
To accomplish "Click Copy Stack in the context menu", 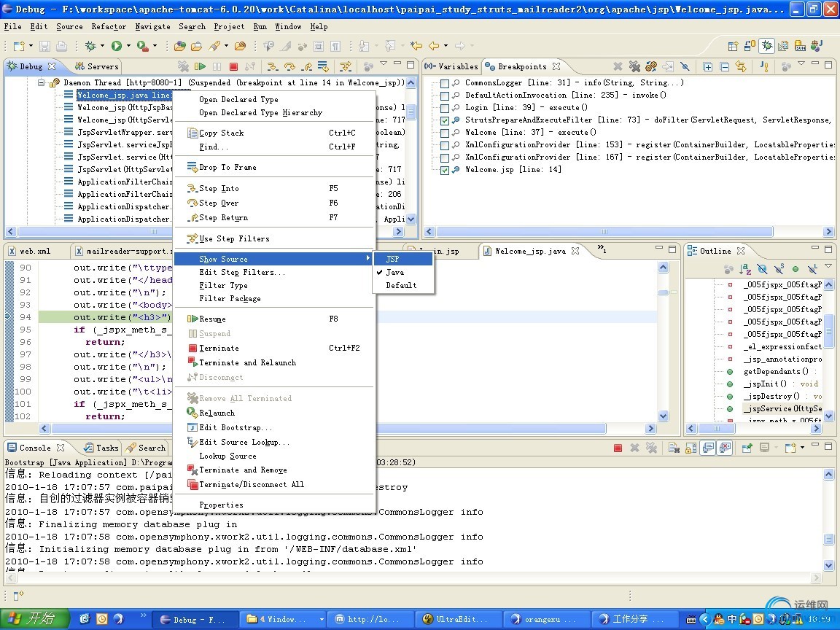I will click(x=275, y=133).
